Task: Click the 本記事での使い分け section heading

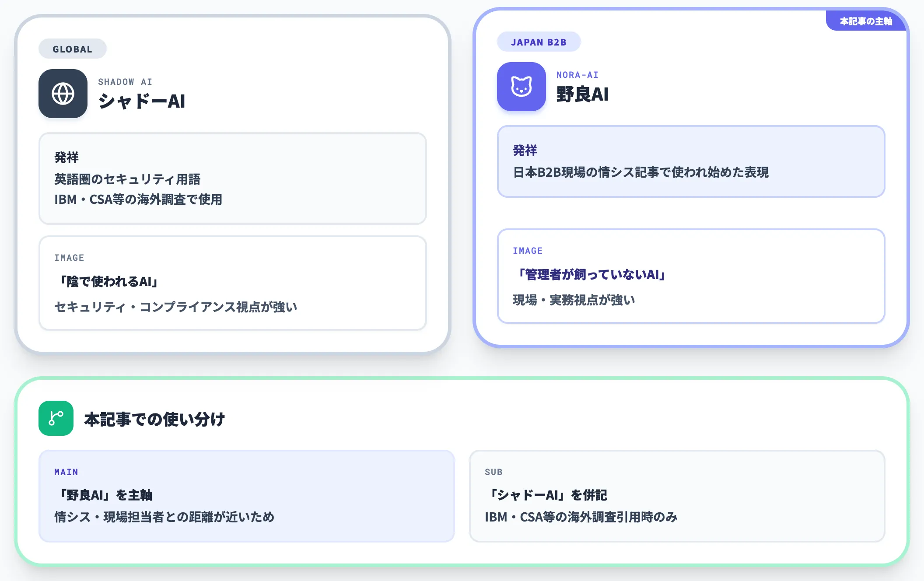Action: 154,419
